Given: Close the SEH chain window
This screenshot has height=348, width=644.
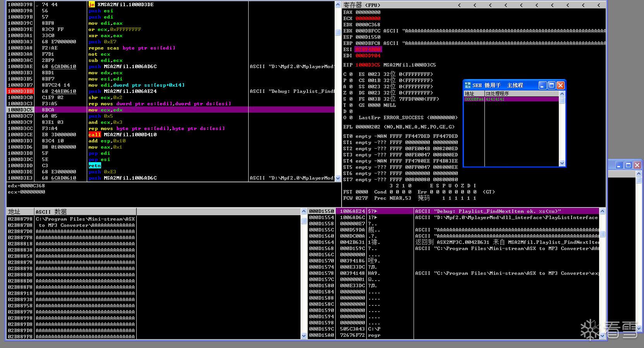Looking at the screenshot, I should pos(560,85).
